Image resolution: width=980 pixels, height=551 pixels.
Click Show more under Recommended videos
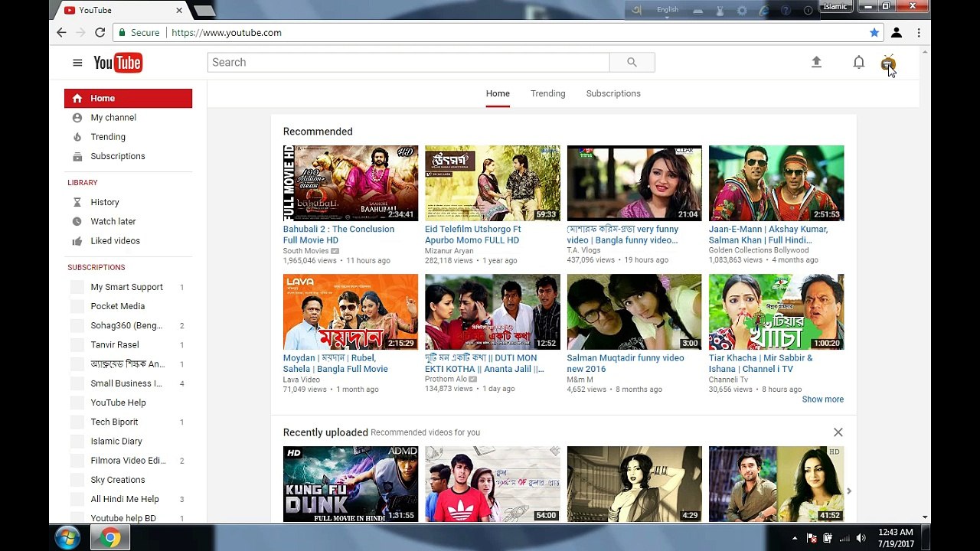coord(823,399)
